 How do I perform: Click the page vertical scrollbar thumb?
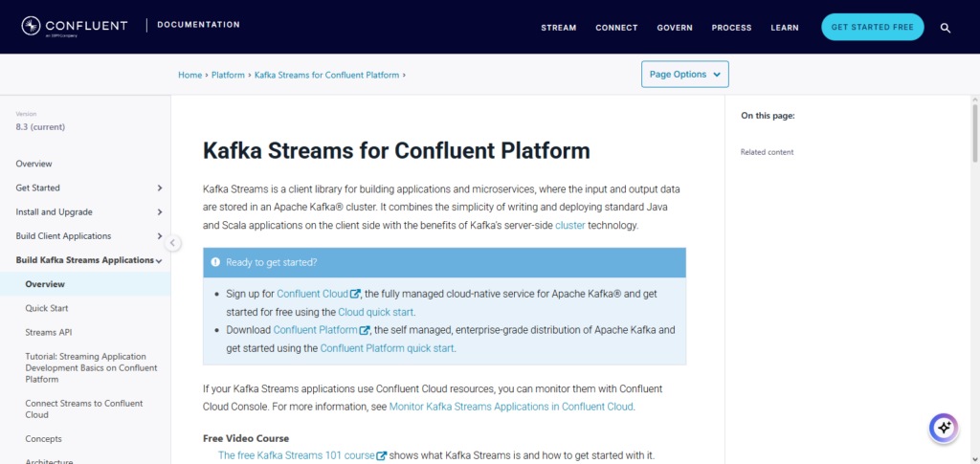pyautogui.click(x=975, y=133)
